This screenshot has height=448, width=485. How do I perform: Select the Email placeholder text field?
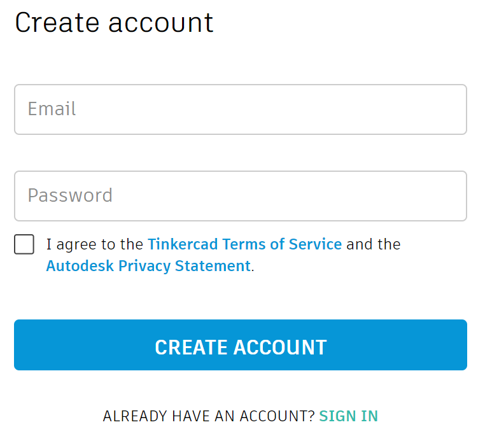241,109
